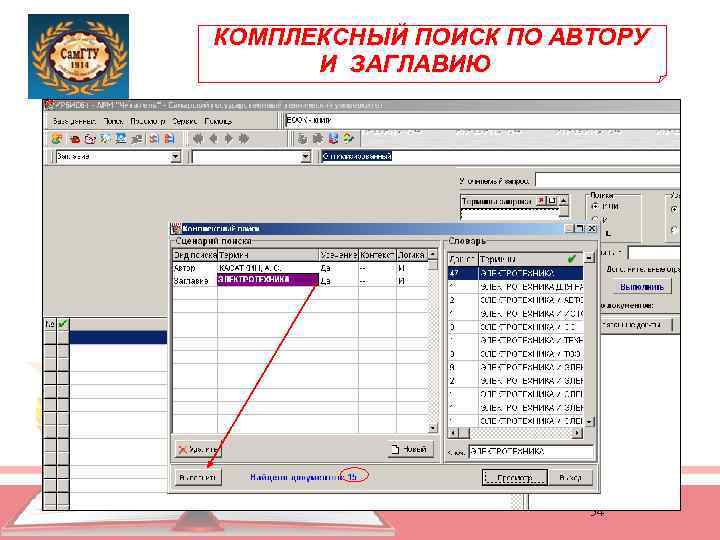Open the База данных menu
The height and width of the screenshot is (540, 720).
point(73,121)
